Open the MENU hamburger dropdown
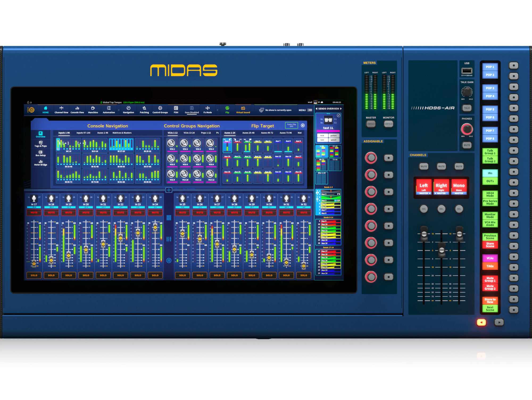Image resolution: width=532 pixels, height=400 pixels. [x=309, y=110]
